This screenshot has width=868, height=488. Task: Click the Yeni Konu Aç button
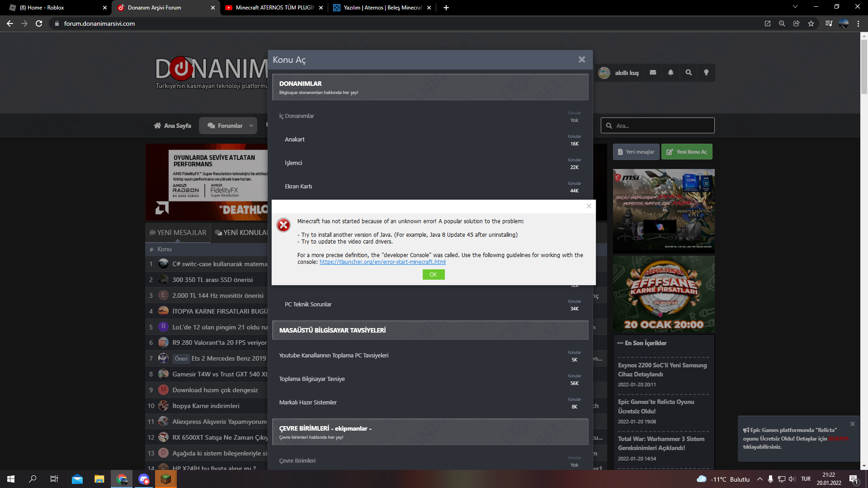pyautogui.click(x=687, y=152)
